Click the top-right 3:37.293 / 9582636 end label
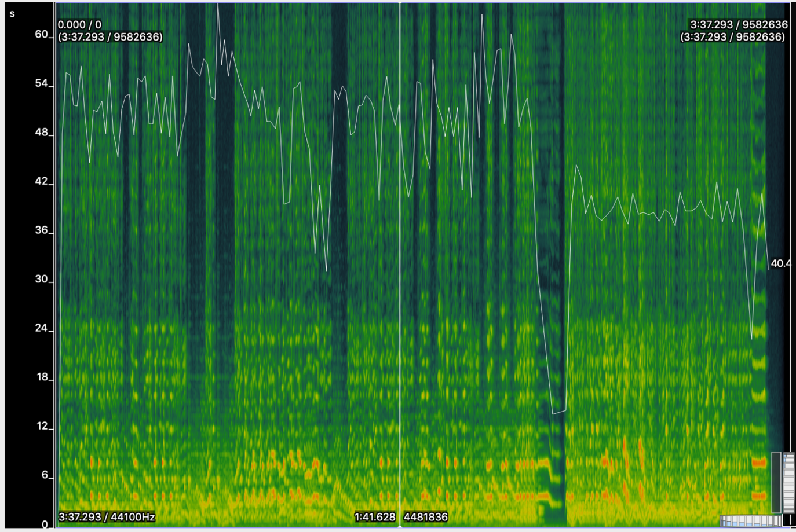Screen dimensions: 796x532 739,25
